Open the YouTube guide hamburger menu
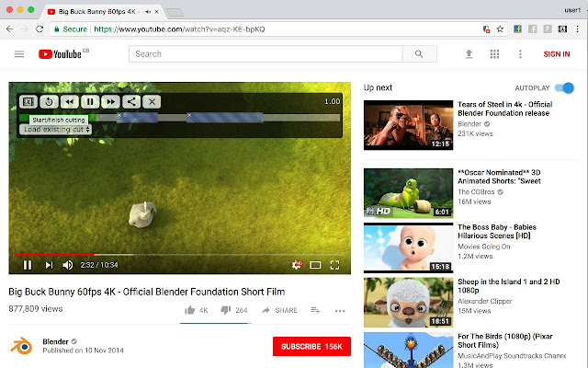This screenshot has height=368, width=588. point(19,54)
